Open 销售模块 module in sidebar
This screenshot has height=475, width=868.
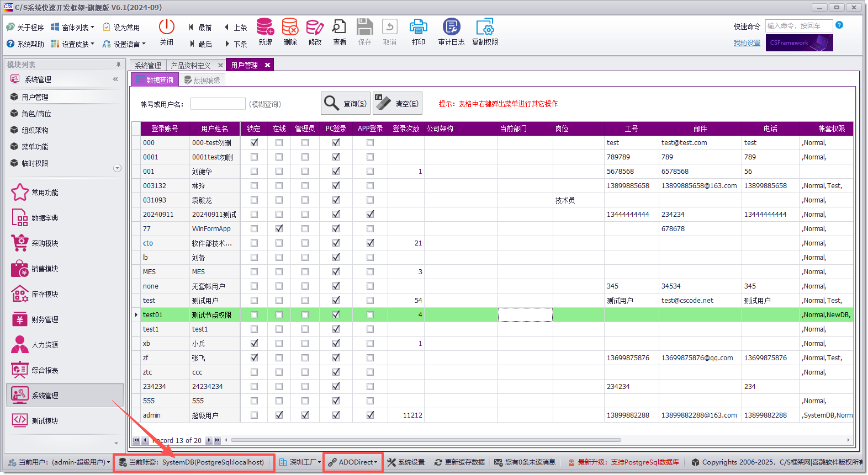(x=35, y=269)
